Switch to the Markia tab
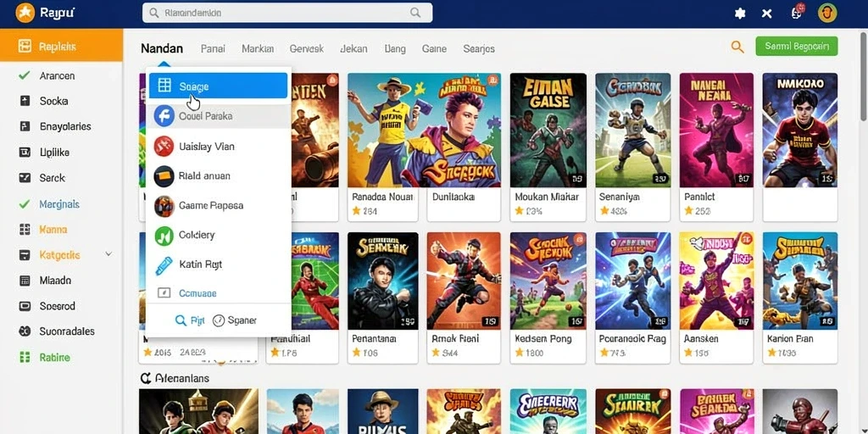The width and height of the screenshot is (868, 434). (258, 48)
